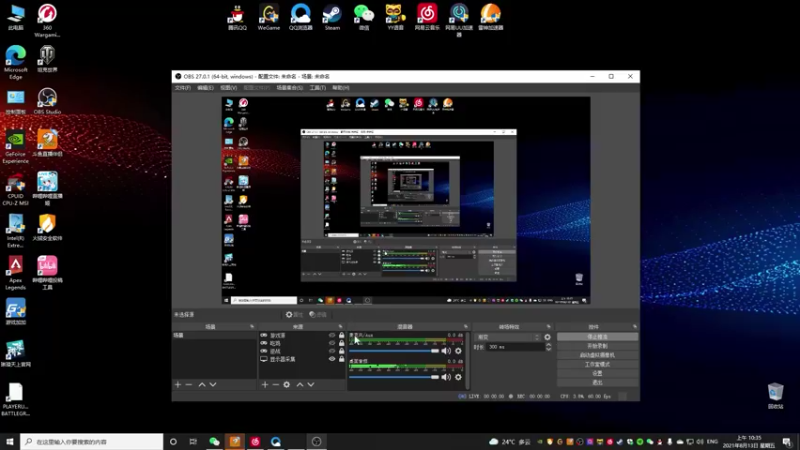
Task: Open the 火绒安全软件 desktop shortcut
Action: 47,228
